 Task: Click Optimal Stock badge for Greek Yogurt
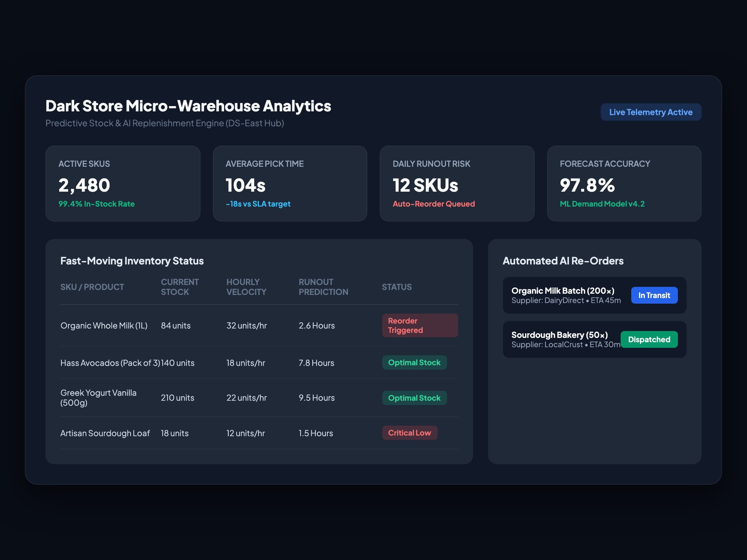[414, 398]
